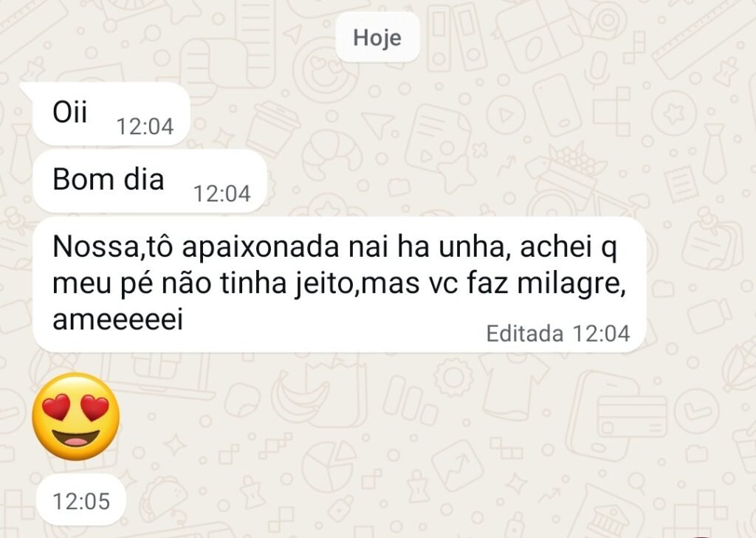Click the 12:04 timestamp beside Bom dia
This screenshot has height=538, width=756.
(221, 194)
